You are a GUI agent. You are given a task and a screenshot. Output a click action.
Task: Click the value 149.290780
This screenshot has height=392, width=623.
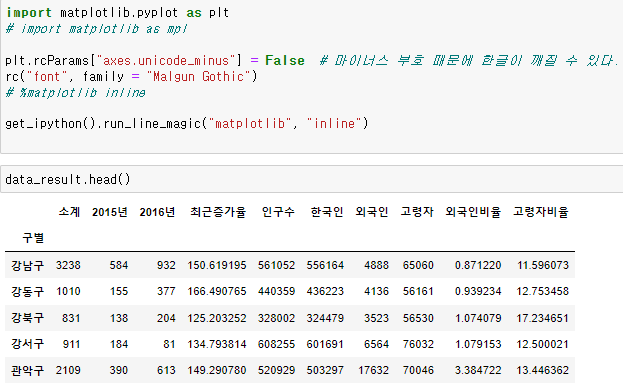(217, 370)
